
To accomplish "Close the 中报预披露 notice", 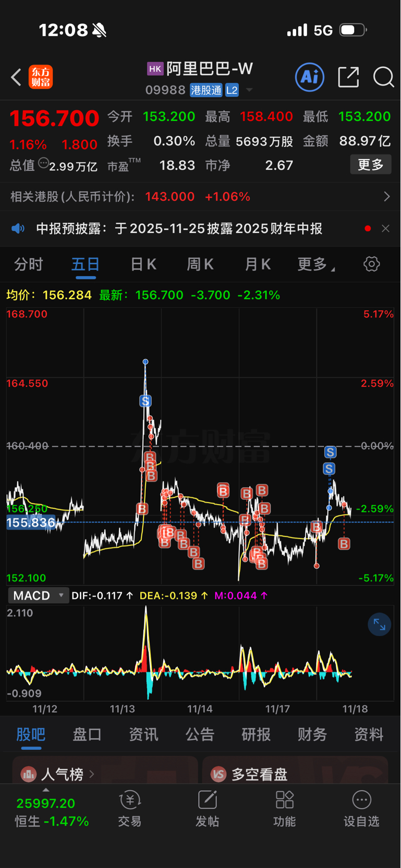I will 385,228.
